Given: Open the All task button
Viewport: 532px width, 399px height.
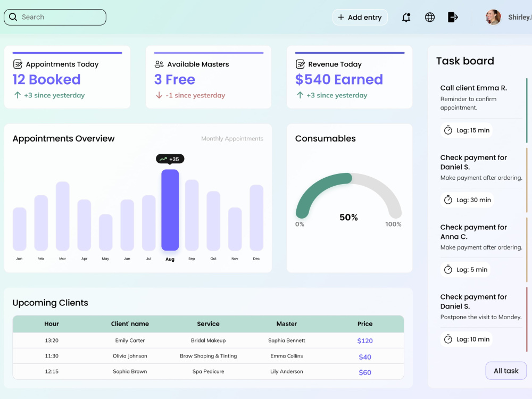Looking at the screenshot, I should tap(506, 371).
